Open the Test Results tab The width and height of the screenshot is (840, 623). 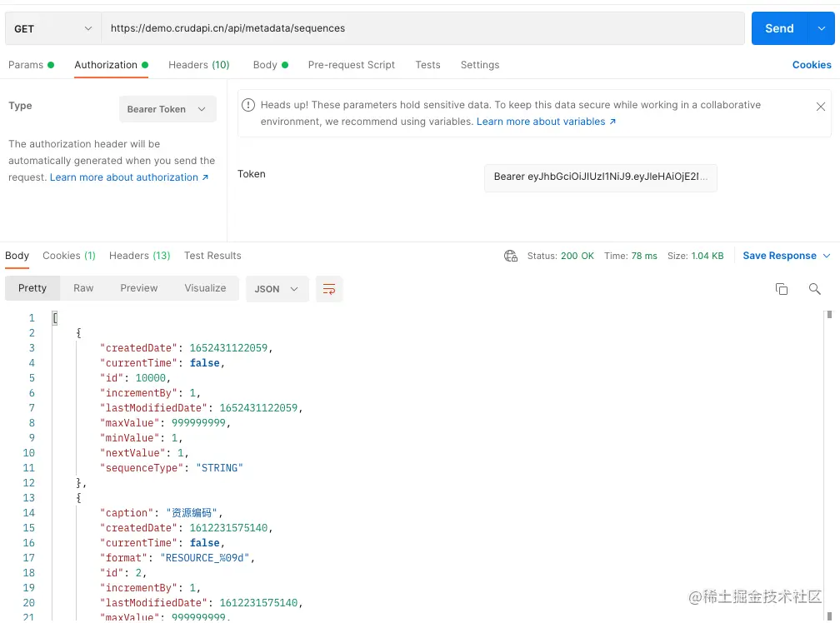click(212, 256)
